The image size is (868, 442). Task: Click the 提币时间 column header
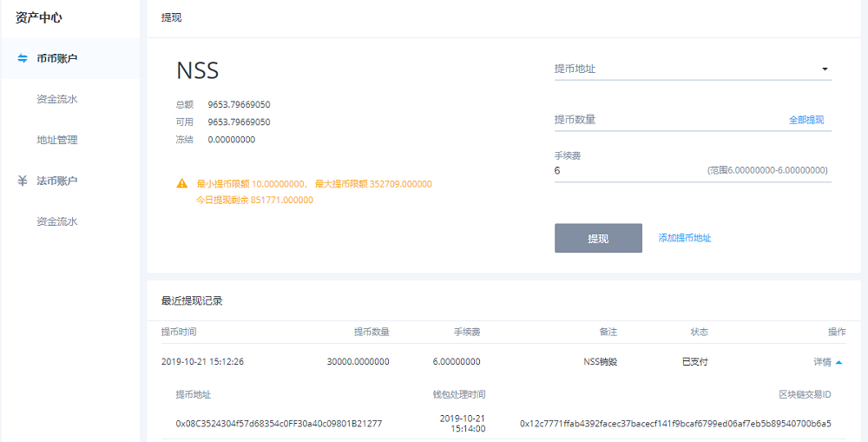pyautogui.click(x=179, y=332)
